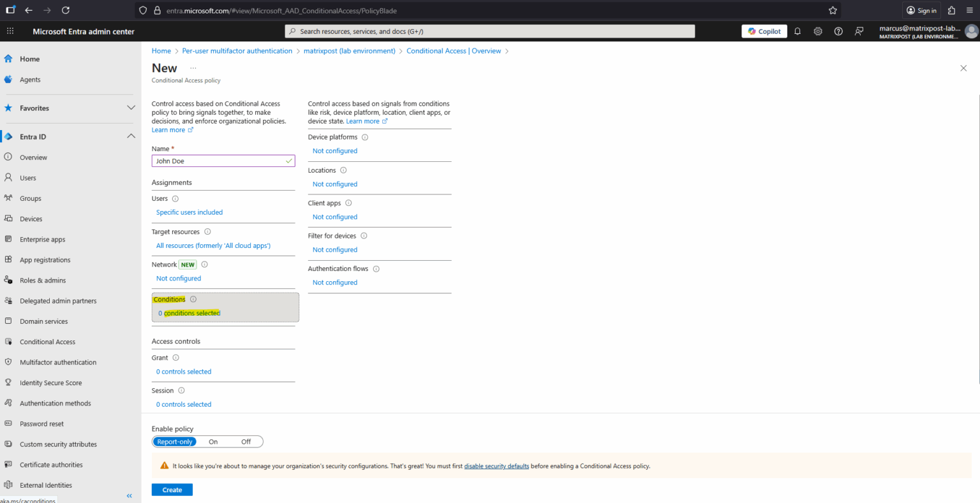Switch Enable policy to Off
The image size is (980, 503).
(x=246, y=441)
